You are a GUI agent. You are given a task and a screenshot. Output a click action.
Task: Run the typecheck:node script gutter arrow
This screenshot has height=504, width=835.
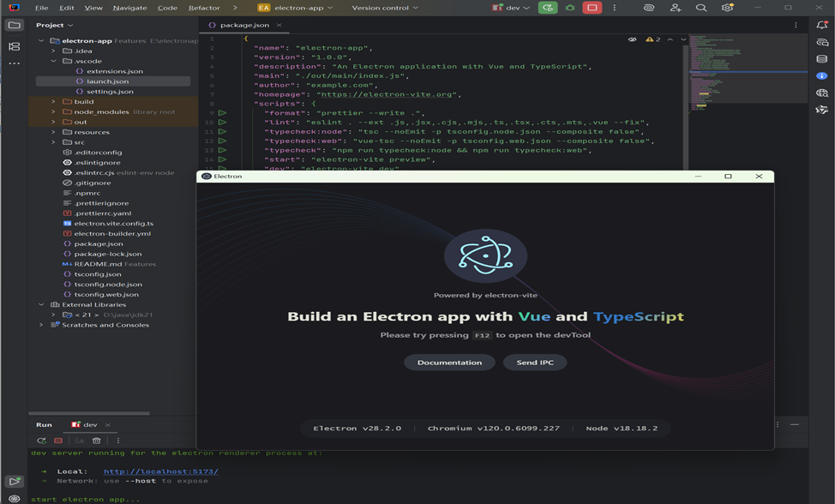(223, 131)
